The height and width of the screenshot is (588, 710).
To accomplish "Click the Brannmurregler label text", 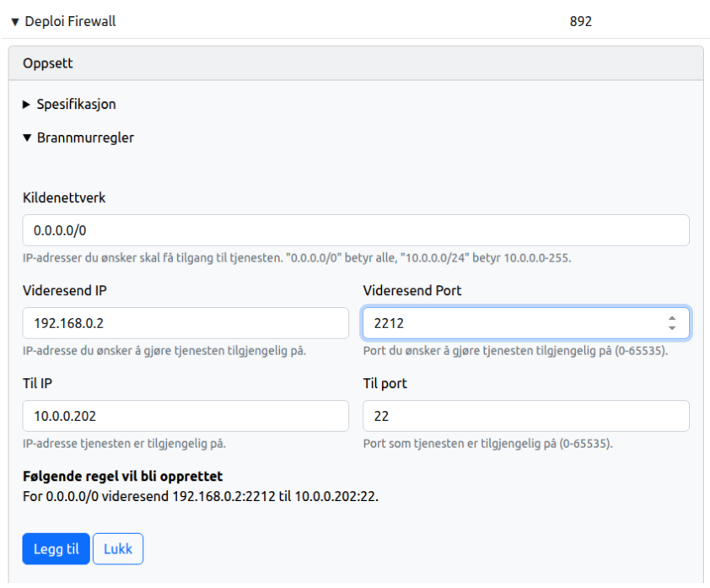I will pyautogui.click(x=85, y=138).
